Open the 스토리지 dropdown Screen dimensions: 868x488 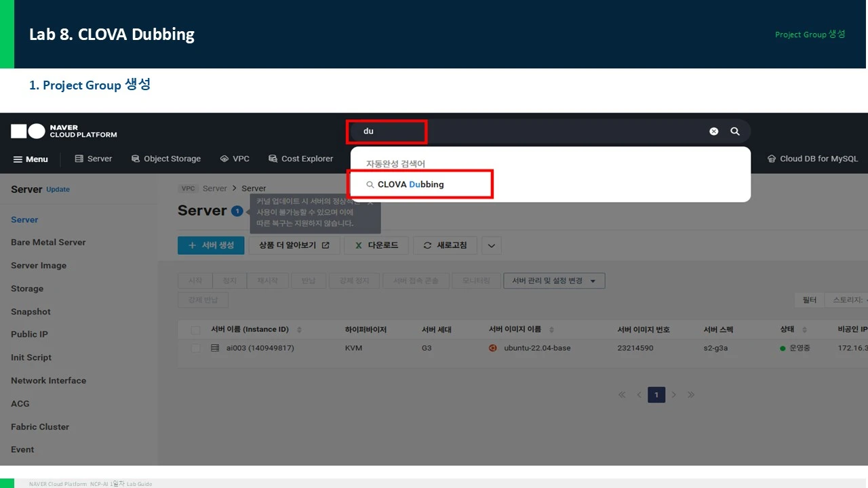tap(846, 300)
